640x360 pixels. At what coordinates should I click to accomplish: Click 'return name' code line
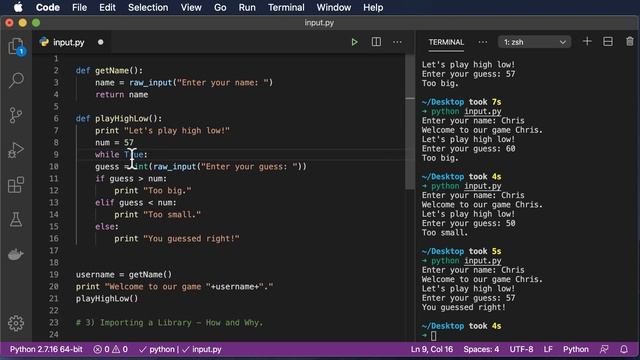pyautogui.click(x=121, y=94)
